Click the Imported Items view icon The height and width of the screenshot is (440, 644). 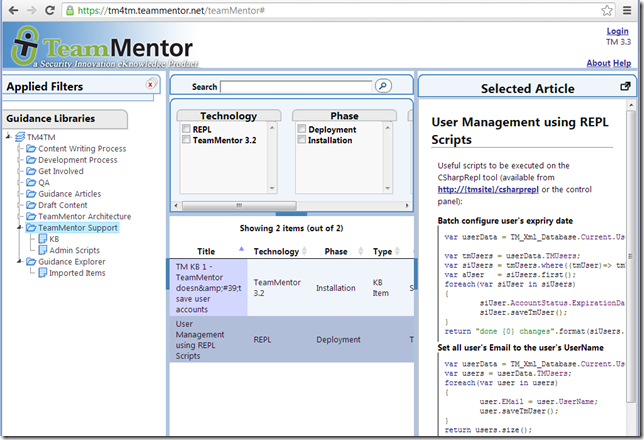43,272
